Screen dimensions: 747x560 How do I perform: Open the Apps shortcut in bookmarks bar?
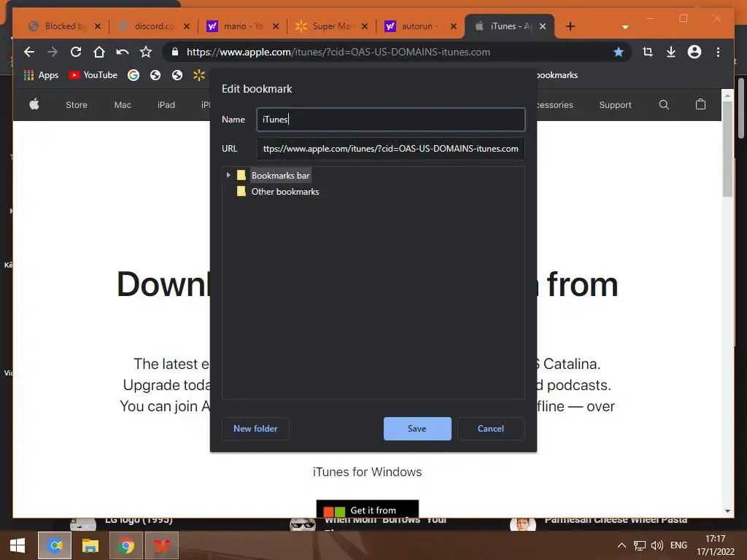point(41,75)
